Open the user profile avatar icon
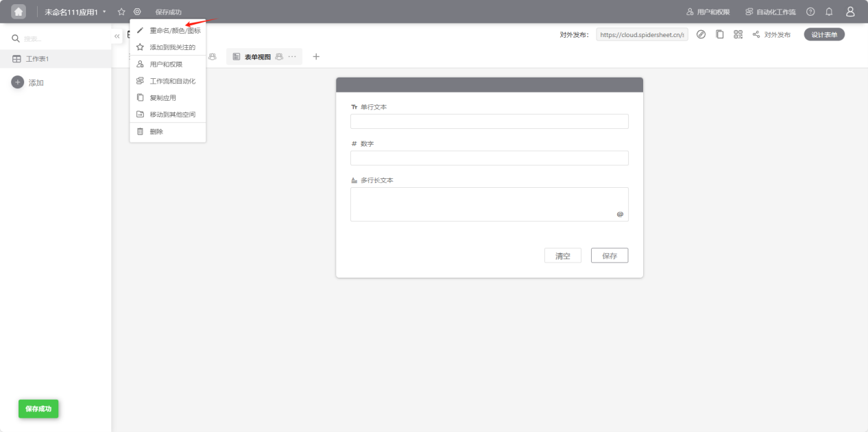The width and height of the screenshot is (868, 432). click(850, 12)
